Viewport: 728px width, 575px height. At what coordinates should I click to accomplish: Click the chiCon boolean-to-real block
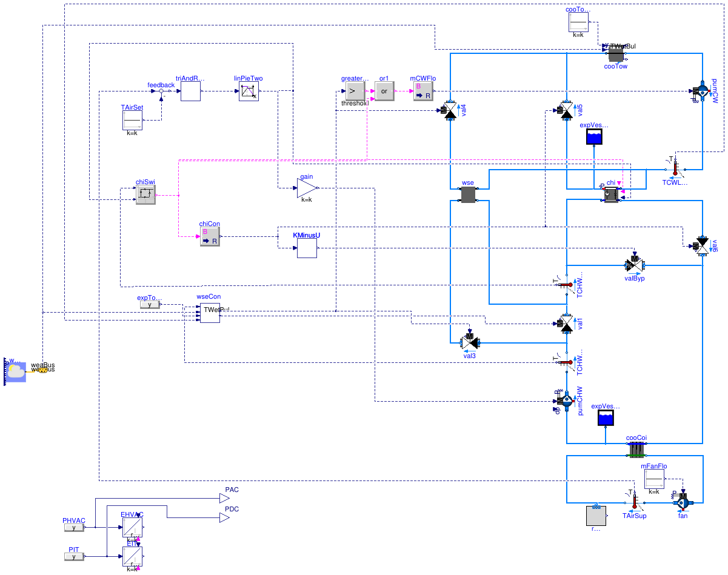point(210,237)
